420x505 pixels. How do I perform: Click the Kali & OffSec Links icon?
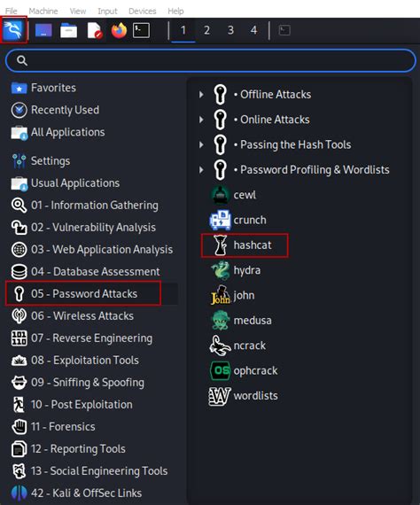(19, 493)
